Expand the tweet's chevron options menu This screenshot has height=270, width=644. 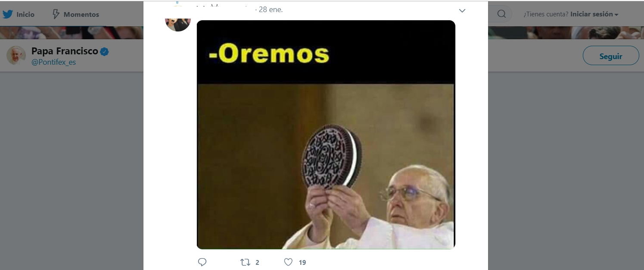[462, 10]
